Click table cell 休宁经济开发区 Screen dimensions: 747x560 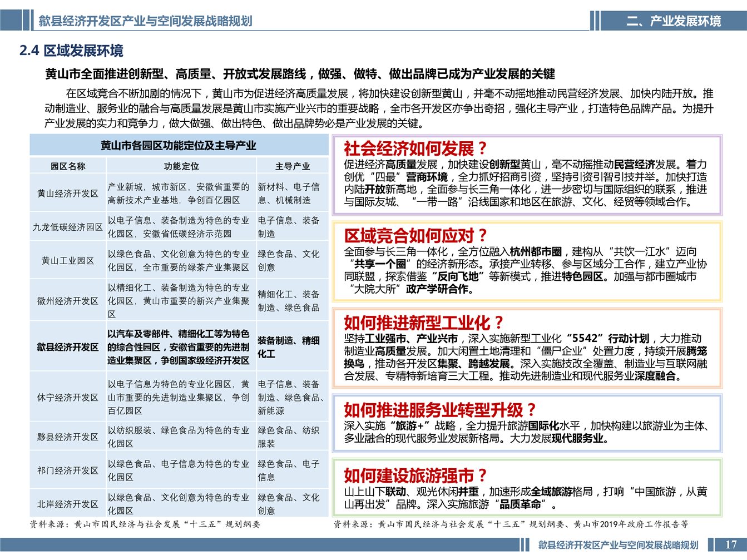tap(68, 398)
